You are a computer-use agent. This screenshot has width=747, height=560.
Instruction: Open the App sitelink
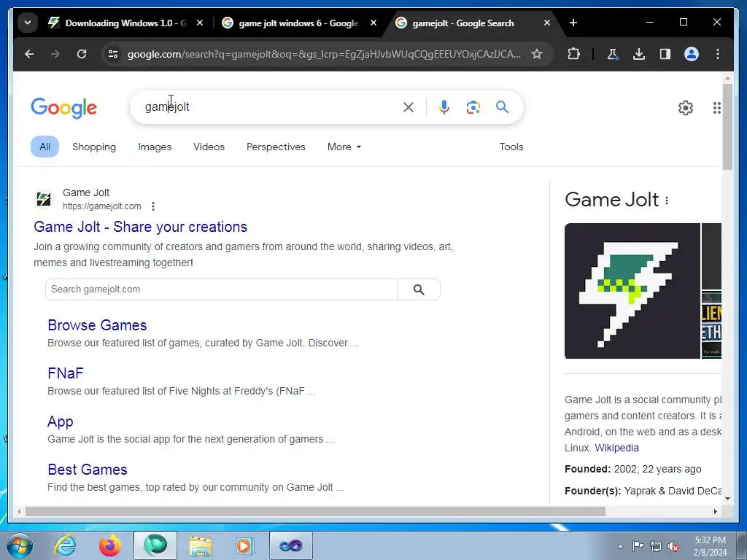(x=60, y=422)
